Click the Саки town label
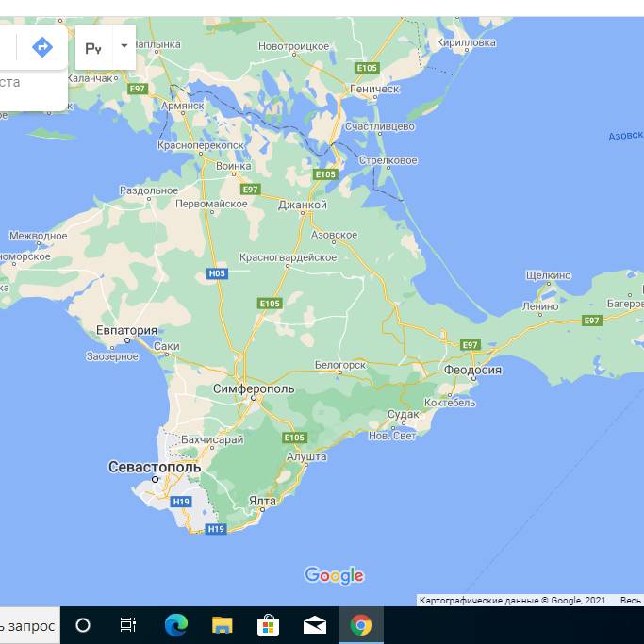The image size is (644, 644). point(166,346)
